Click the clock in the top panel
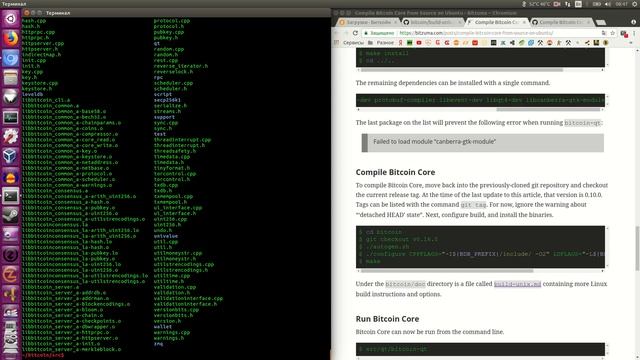 pyautogui.click(x=622, y=4)
